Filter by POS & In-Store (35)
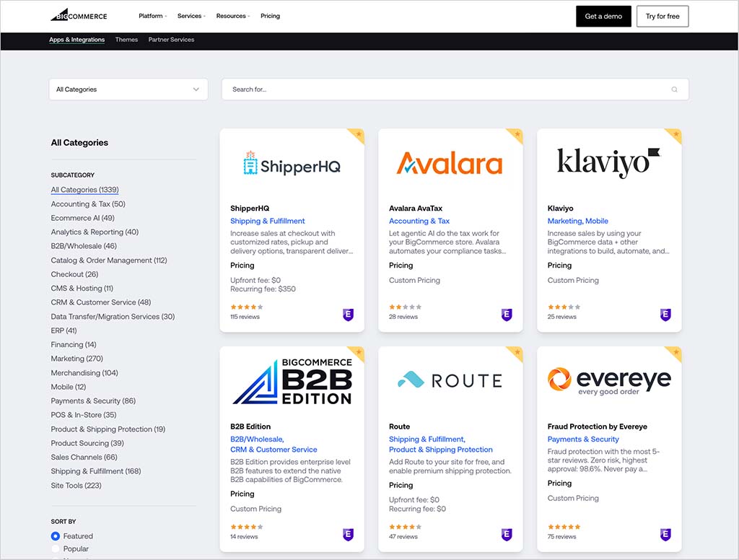Viewport: 739px width, 560px height. click(84, 415)
